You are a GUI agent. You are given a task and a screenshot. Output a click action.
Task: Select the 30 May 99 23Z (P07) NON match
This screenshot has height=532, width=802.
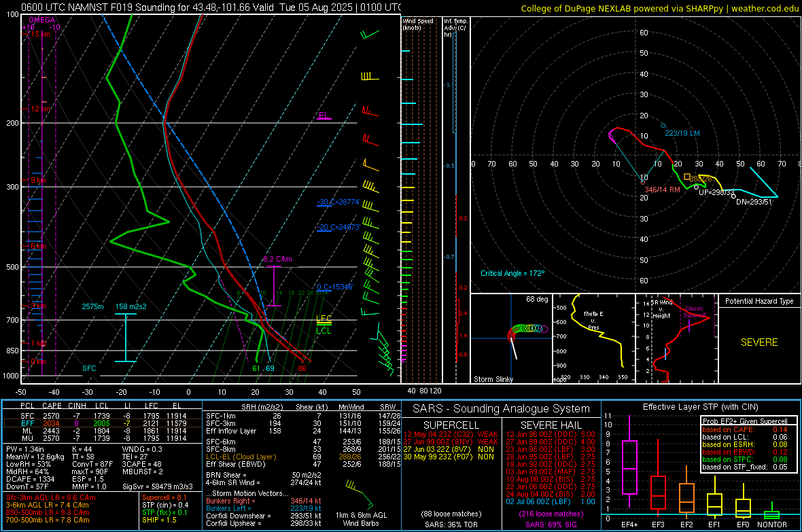[x=449, y=457]
